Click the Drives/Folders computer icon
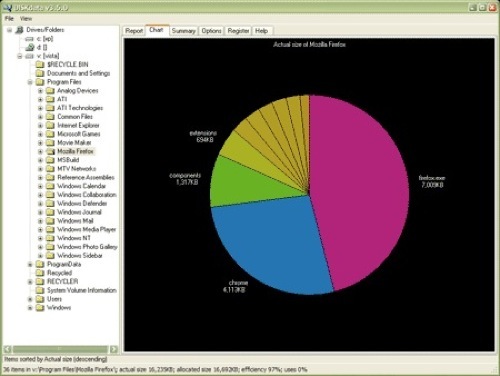The width and height of the screenshot is (500, 376). [20, 30]
